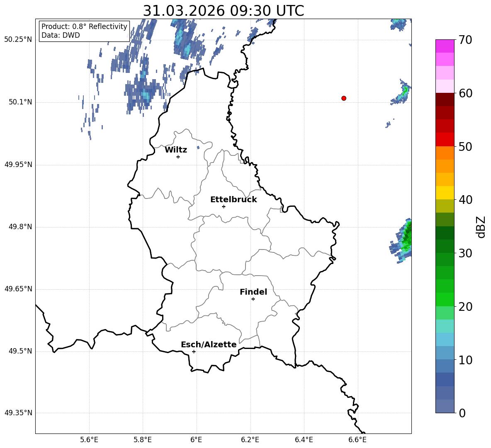
Task: Click the 49.8°N latitude label
Action: (x=20, y=227)
